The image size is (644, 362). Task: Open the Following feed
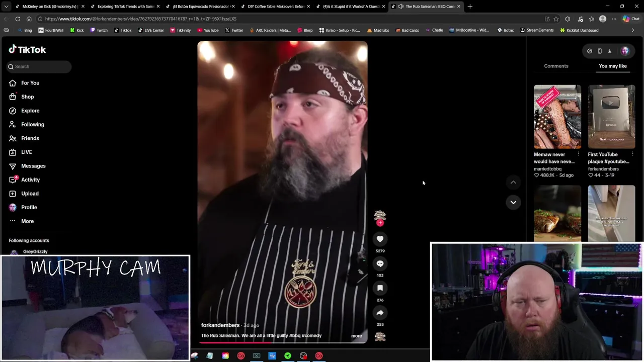click(x=33, y=124)
